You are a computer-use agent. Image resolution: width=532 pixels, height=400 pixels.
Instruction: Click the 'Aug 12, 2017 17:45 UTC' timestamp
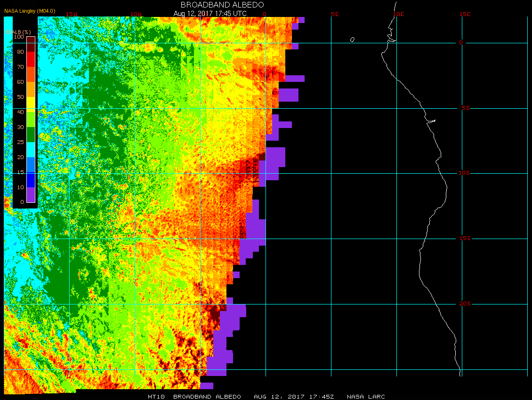210,14
